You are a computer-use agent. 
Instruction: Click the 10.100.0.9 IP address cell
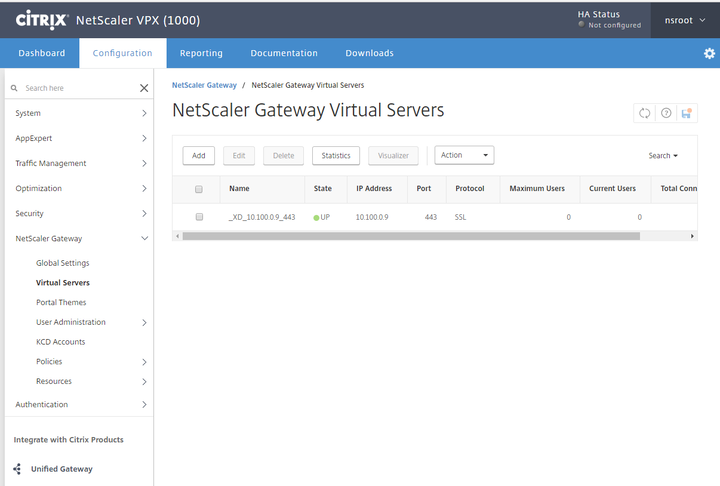(372, 217)
